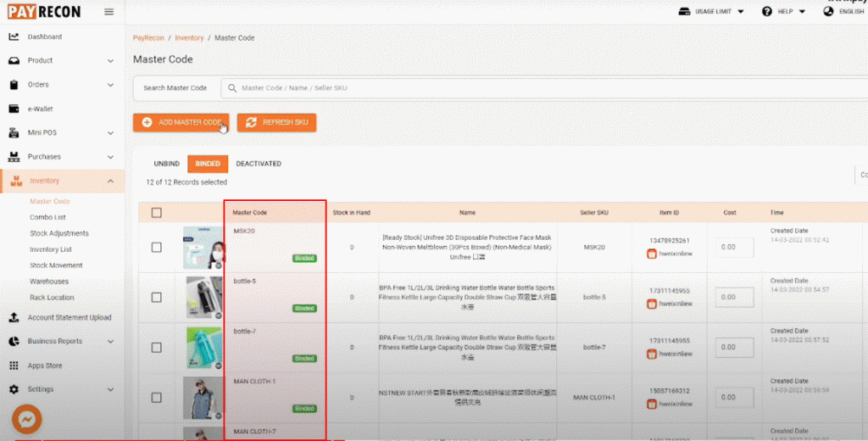Check the bottle-7 row checkbox

tap(157, 348)
